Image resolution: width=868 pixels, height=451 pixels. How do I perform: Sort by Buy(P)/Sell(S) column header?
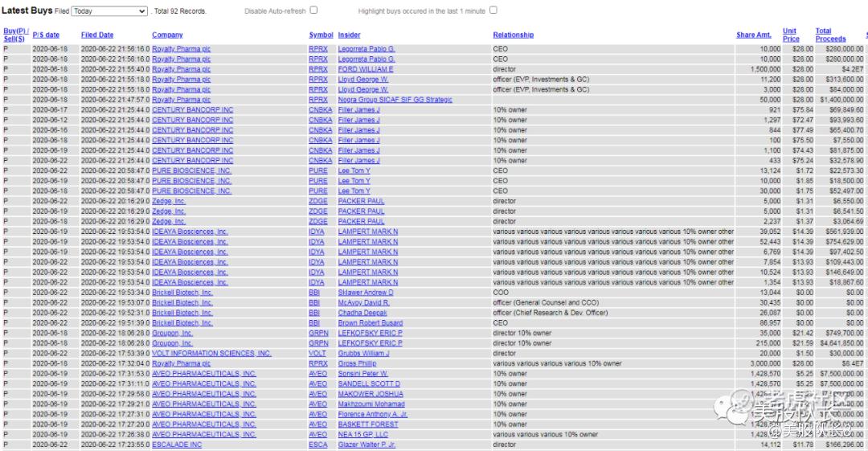pyautogui.click(x=15, y=35)
